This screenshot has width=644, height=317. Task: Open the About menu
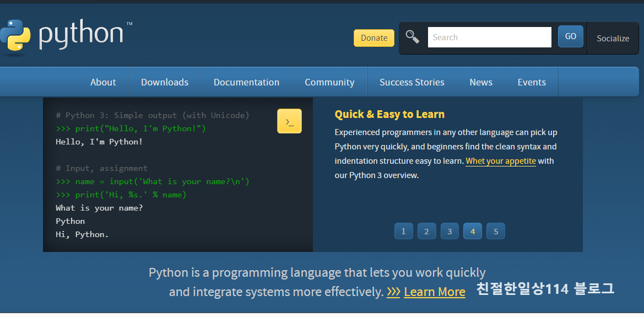(103, 82)
